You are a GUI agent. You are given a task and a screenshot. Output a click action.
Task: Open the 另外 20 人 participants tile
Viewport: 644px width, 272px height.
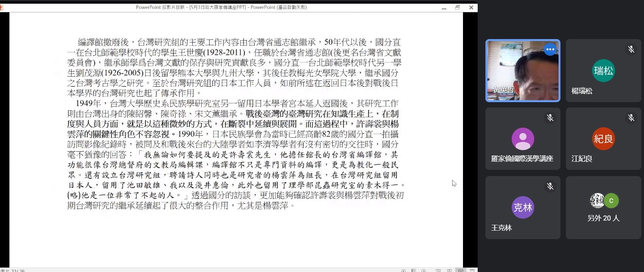tap(603, 207)
